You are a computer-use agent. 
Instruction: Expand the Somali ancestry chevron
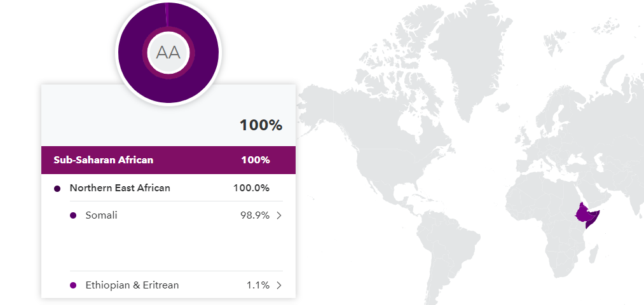pos(279,215)
